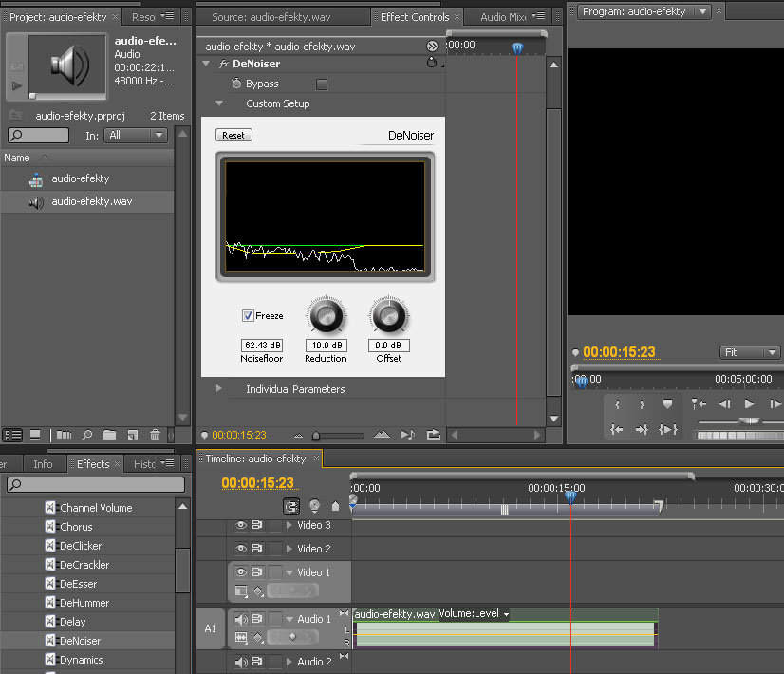Click the DeNoiser Reset button
Image resolution: width=784 pixels, height=674 pixels.
point(233,135)
